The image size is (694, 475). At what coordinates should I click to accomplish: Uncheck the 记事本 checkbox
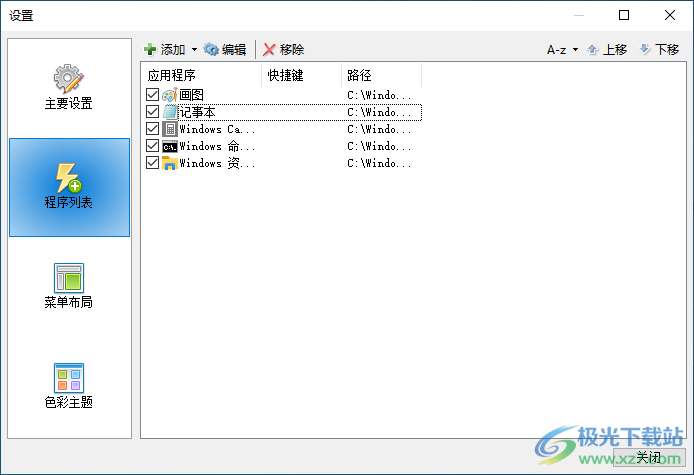(152, 112)
